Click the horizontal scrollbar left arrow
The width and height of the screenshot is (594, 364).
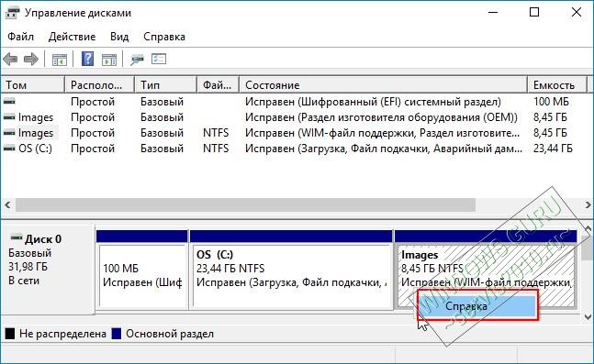(7, 204)
